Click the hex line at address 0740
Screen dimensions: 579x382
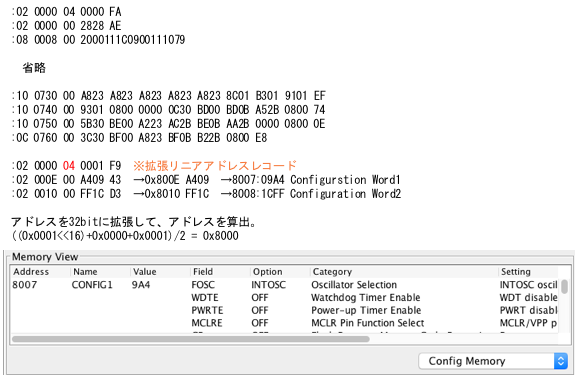coord(168,110)
